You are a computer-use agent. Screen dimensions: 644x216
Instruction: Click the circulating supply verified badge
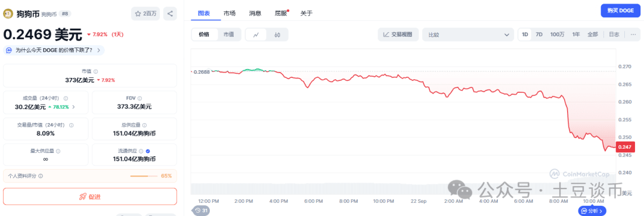(148, 151)
